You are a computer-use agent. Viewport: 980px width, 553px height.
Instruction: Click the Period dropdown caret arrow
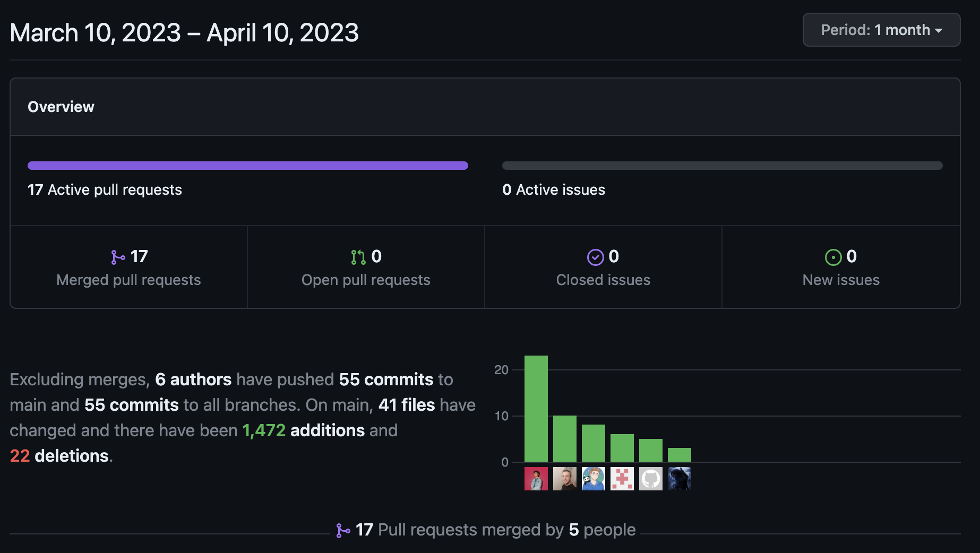pyautogui.click(x=940, y=30)
